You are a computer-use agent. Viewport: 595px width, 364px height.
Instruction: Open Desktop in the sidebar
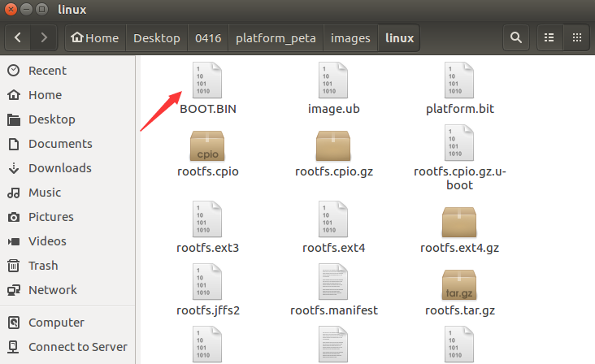click(67, 119)
